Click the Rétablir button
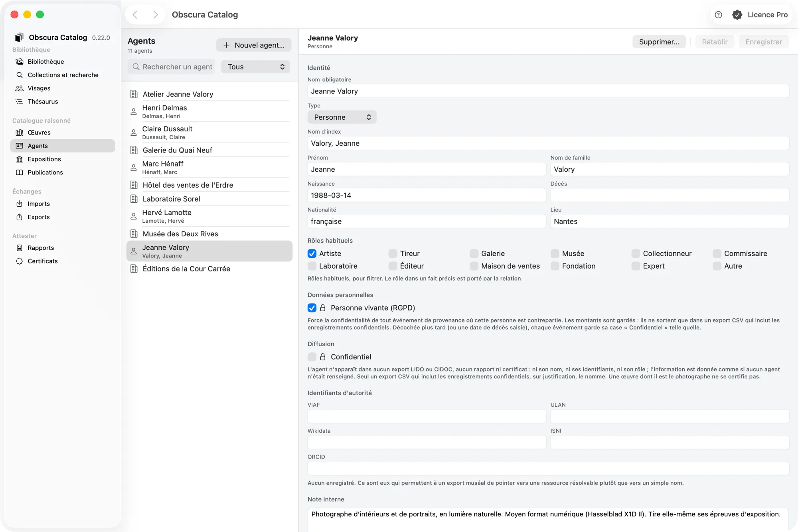Image resolution: width=798 pixels, height=532 pixels. point(715,42)
